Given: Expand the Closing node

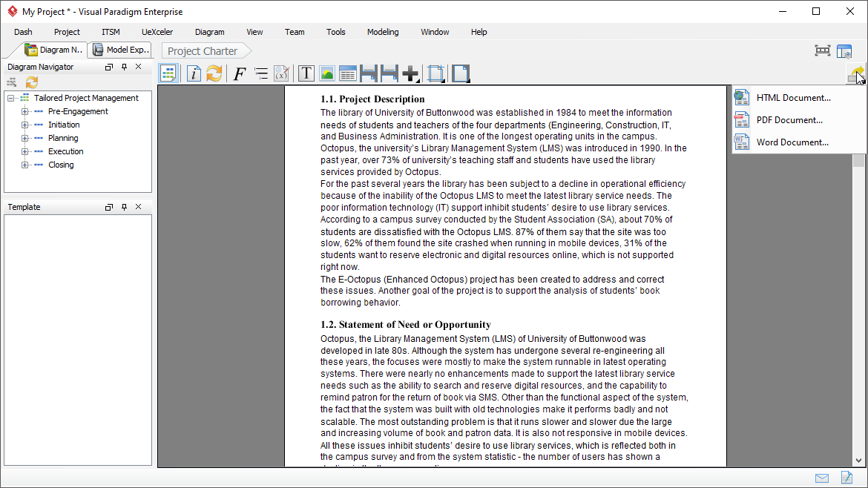Looking at the screenshot, I should pos(24,165).
